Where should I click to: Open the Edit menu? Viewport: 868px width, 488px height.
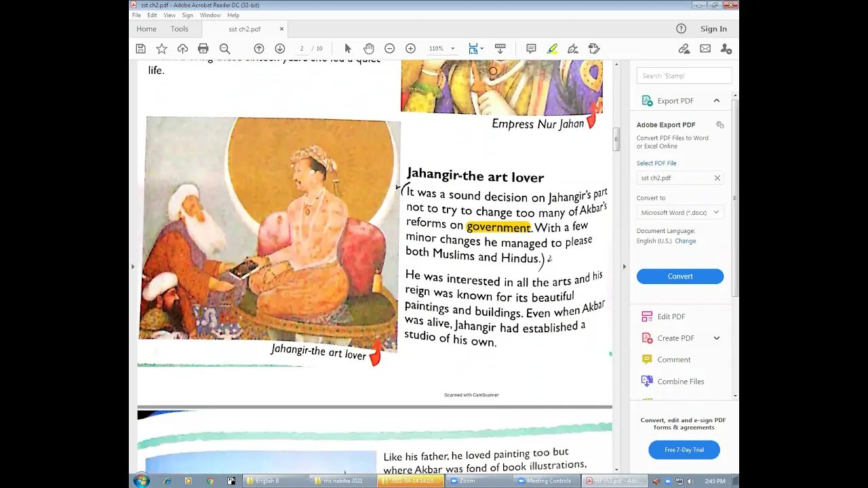(152, 15)
